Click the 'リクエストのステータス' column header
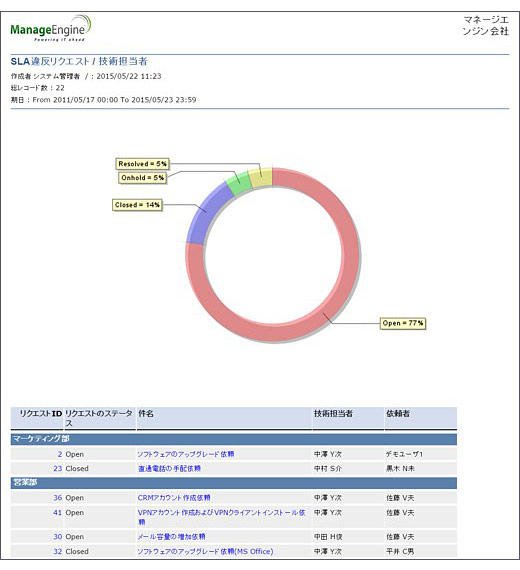 (99, 418)
